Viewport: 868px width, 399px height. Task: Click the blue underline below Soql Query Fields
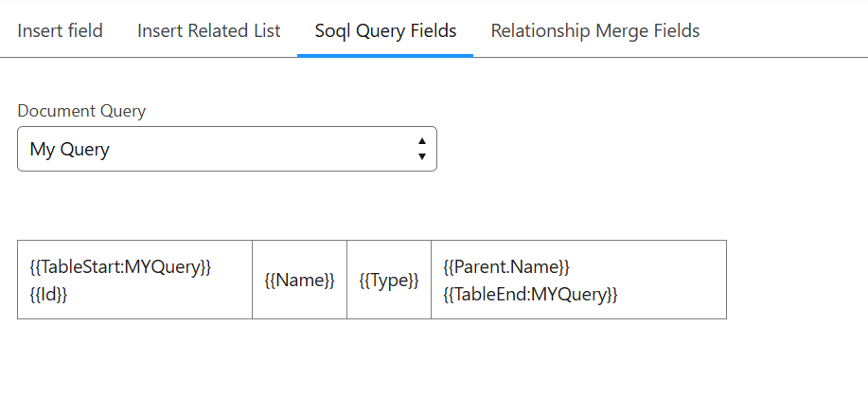(385, 55)
